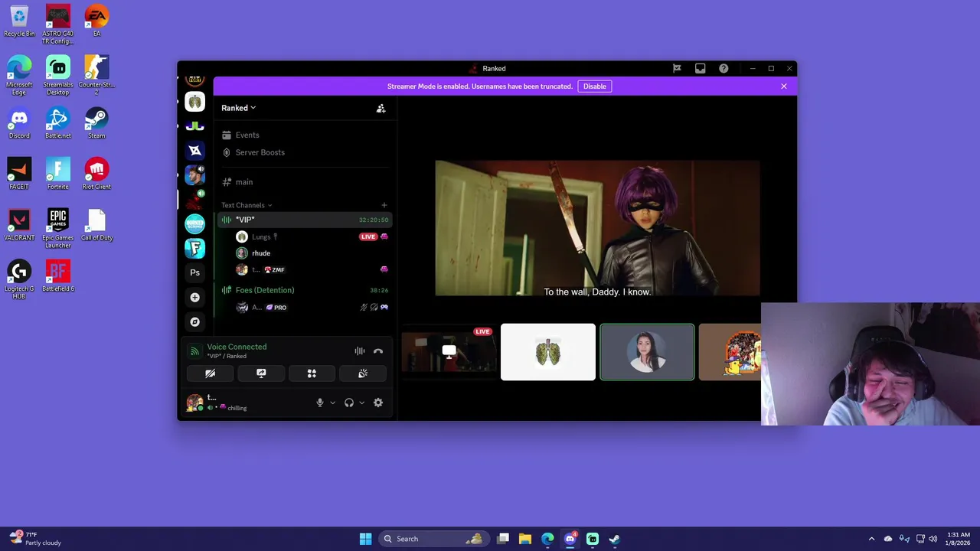Open the main text channel

coord(305,182)
